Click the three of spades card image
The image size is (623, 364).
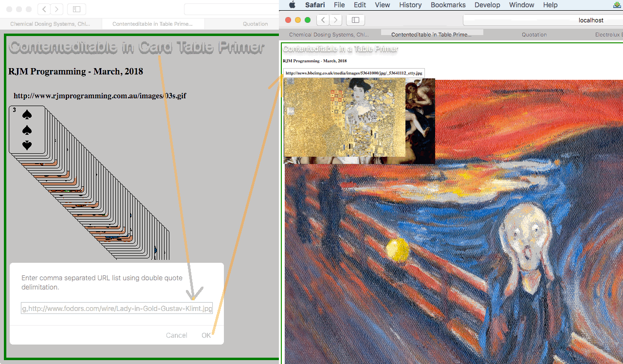[27, 129]
